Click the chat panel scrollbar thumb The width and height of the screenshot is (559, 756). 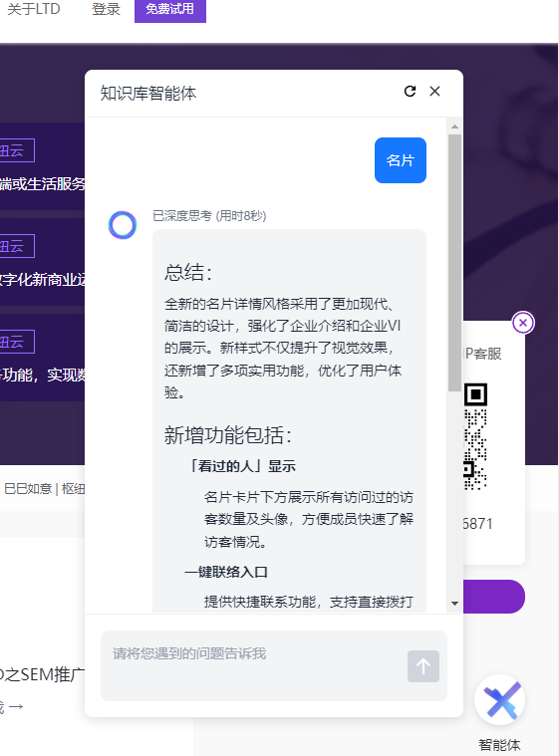[454, 263]
